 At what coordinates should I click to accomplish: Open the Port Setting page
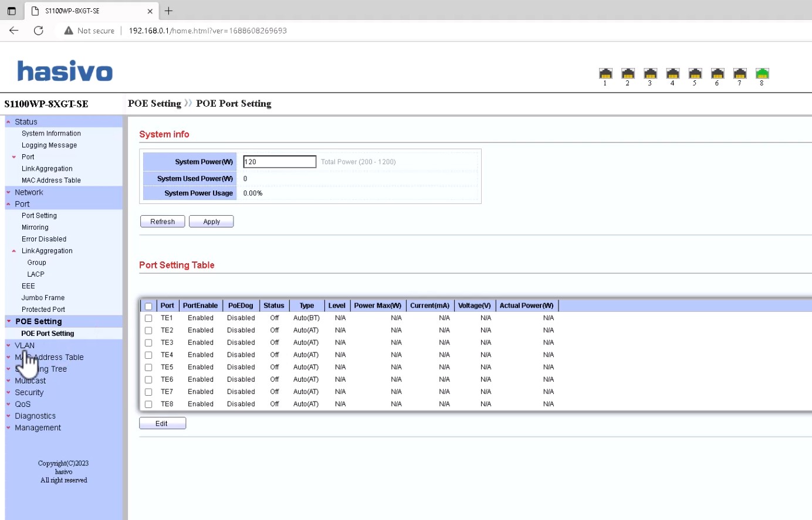pos(39,216)
